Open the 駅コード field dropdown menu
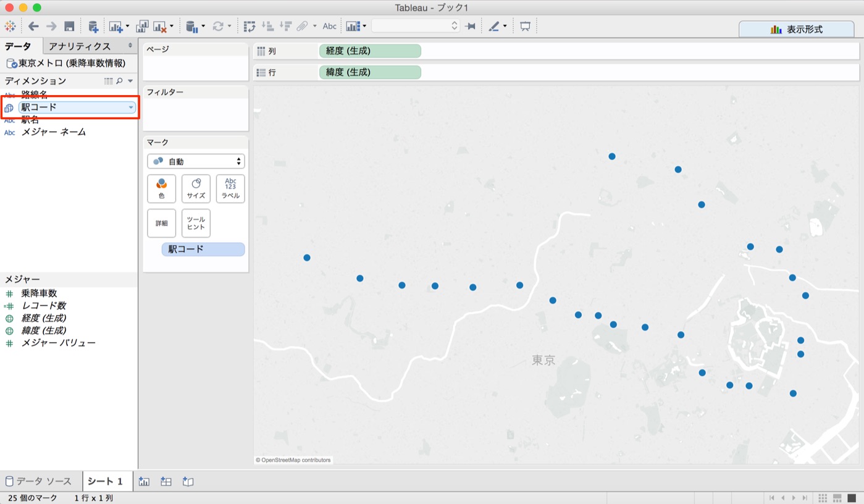The image size is (864, 504). click(x=130, y=107)
